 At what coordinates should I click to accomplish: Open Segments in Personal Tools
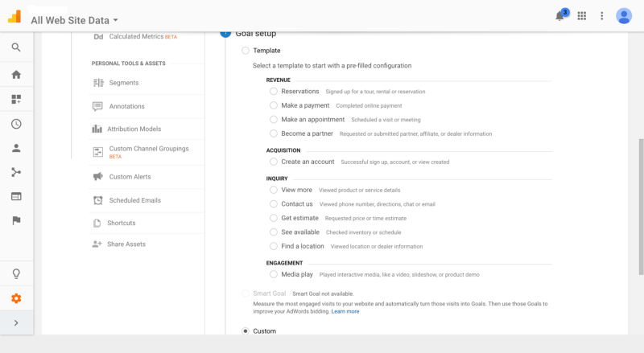click(x=124, y=83)
